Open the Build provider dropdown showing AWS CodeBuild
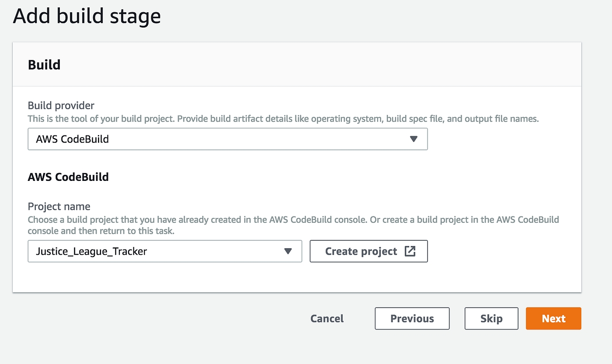This screenshot has width=612, height=364. (227, 139)
